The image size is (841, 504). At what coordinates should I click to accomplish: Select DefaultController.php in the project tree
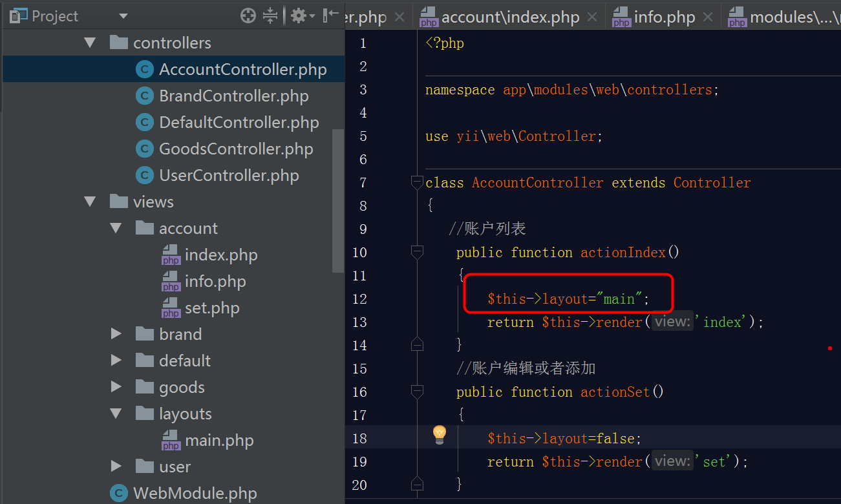click(239, 123)
